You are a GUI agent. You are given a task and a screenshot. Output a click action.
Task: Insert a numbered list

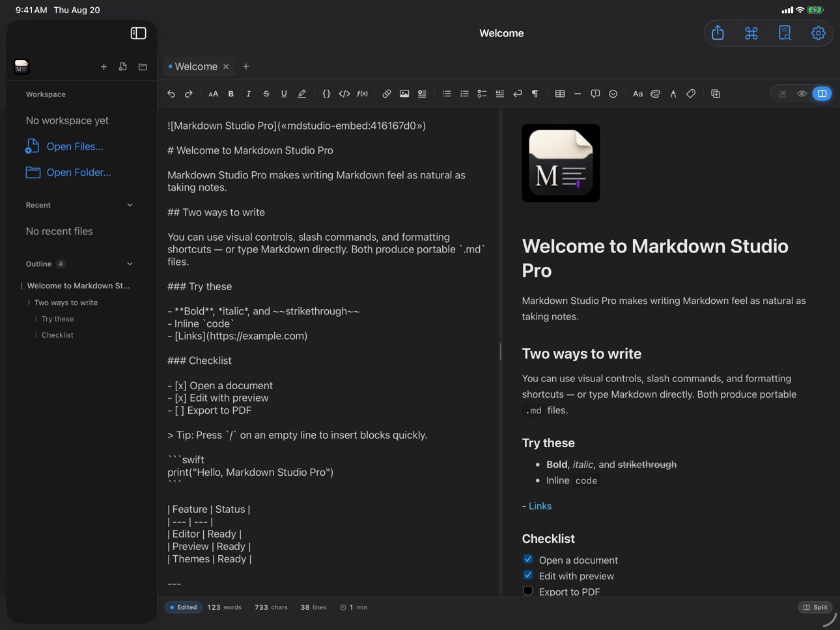[464, 94]
